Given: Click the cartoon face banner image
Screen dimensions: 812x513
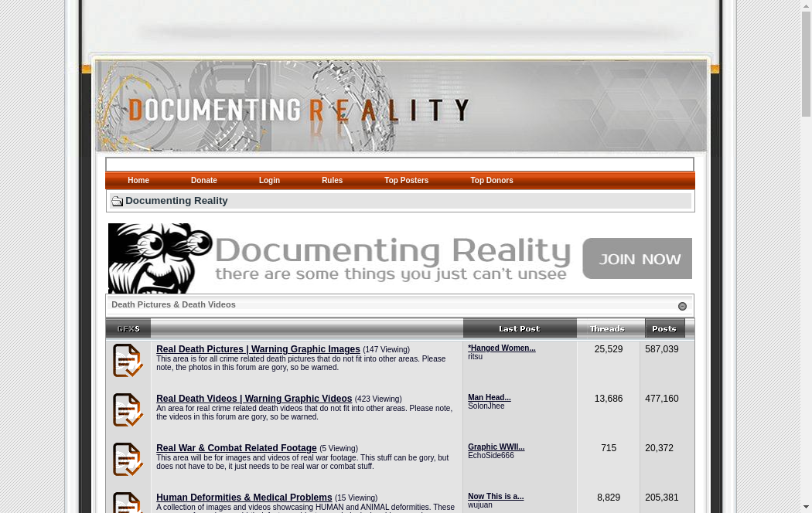Looking at the screenshot, I should coord(160,259).
